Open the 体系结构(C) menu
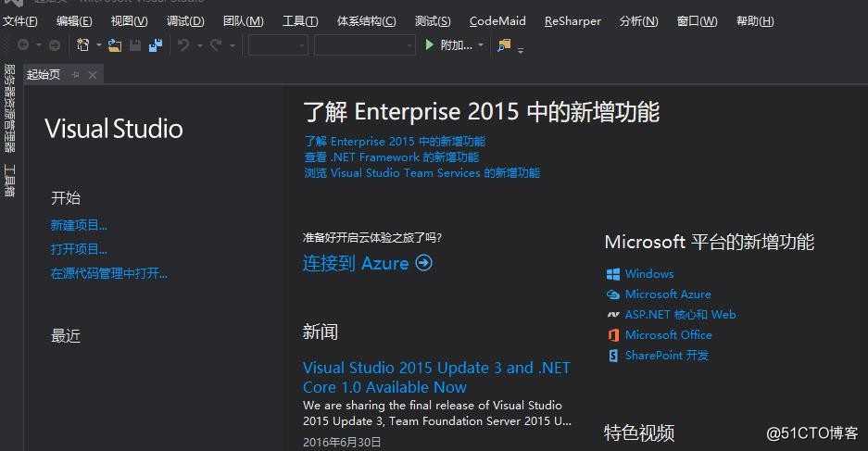The width and height of the screenshot is (868, 451). coord(367,21)
